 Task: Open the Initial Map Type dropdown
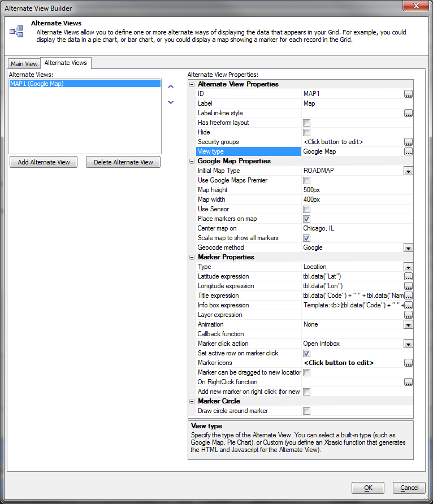pyautogui.click(x=408, y=171)
